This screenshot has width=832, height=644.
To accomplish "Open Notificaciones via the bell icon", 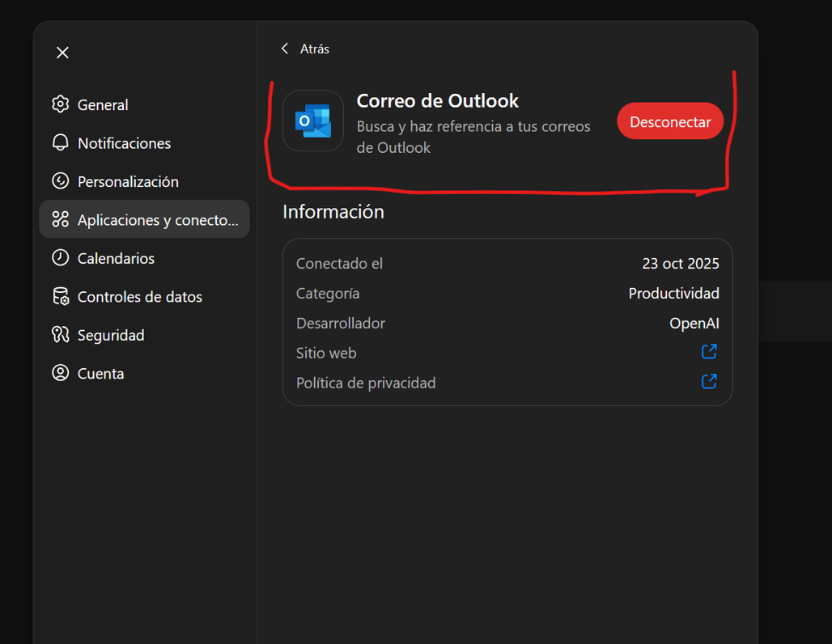I will 61,143.
